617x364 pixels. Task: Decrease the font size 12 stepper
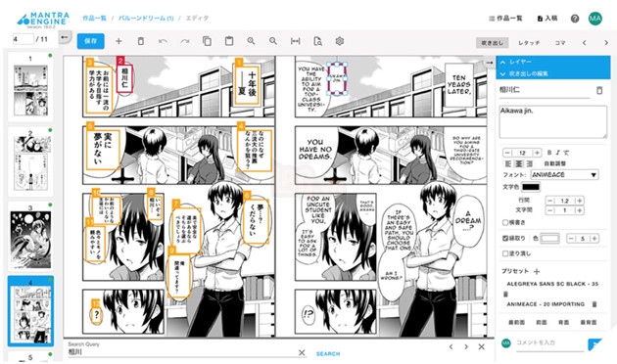[507, 153]
